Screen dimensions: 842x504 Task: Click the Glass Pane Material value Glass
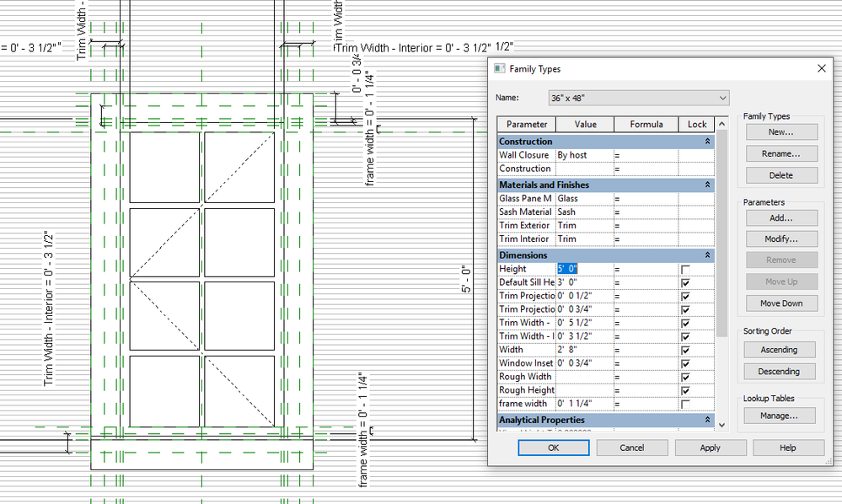coord(584,199)
